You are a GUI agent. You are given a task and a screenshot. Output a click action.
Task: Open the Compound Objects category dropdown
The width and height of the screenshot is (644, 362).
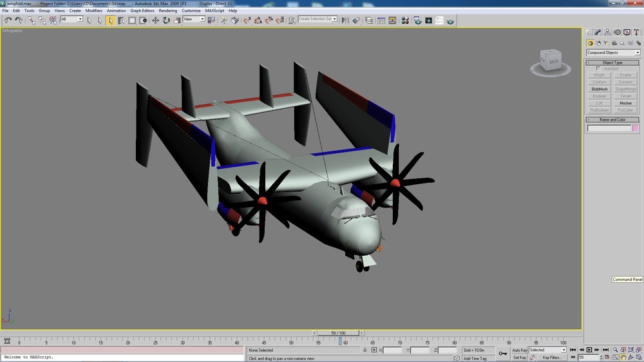[613, 53]
